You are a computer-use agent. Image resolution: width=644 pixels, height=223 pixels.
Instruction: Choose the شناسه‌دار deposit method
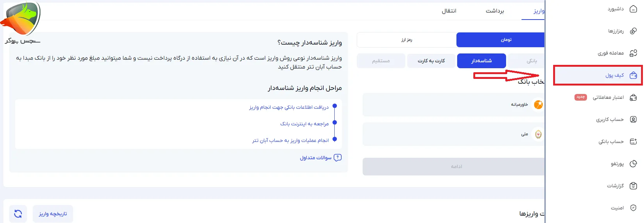[481, 61]
